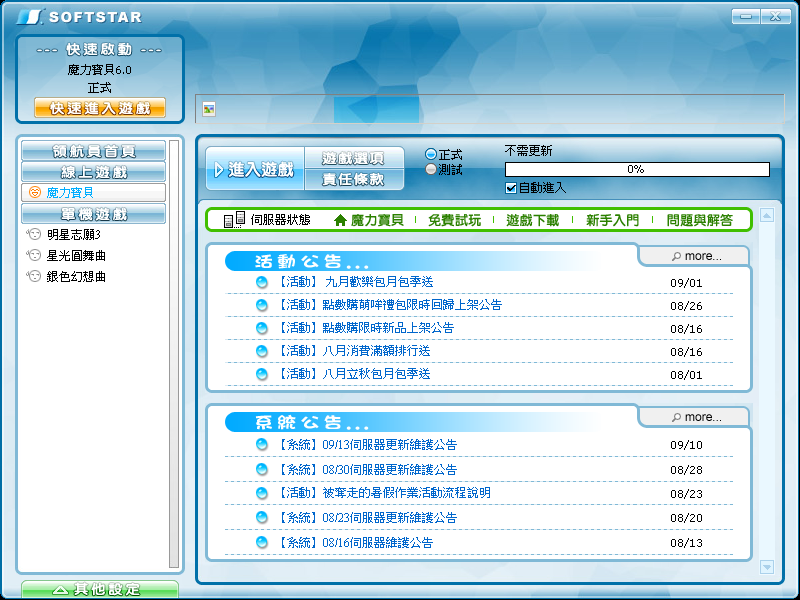Click the 不需更新 status text
The width and height of the screenshot is (800, 600).
pos(528,151)
